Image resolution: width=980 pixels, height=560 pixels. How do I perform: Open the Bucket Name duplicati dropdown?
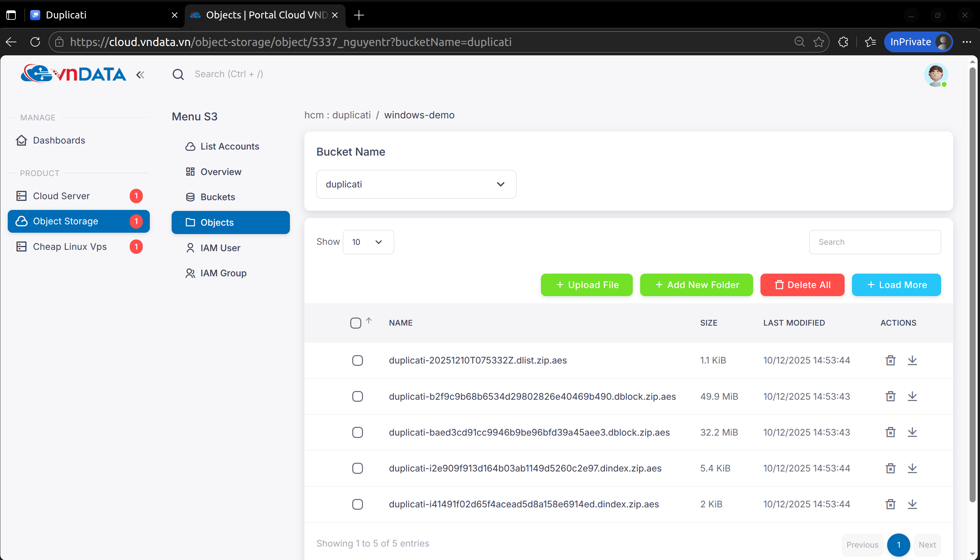click(x=416, y=184)
